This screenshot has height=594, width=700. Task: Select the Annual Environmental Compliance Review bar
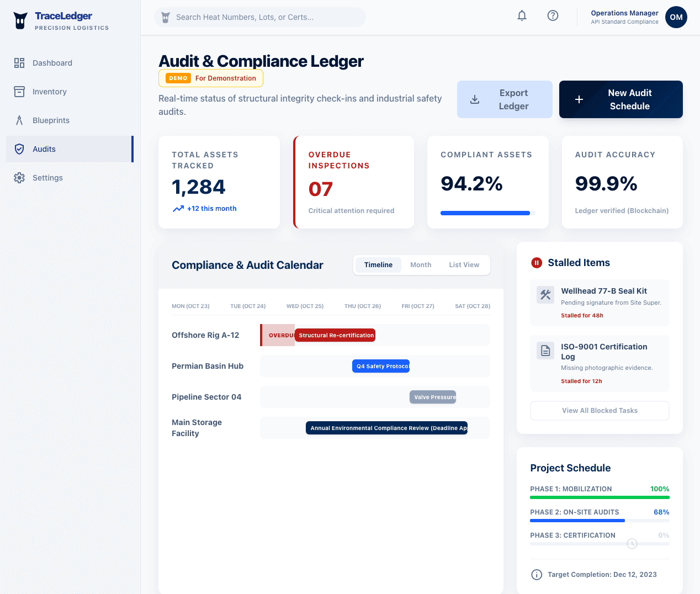point(386,428)
